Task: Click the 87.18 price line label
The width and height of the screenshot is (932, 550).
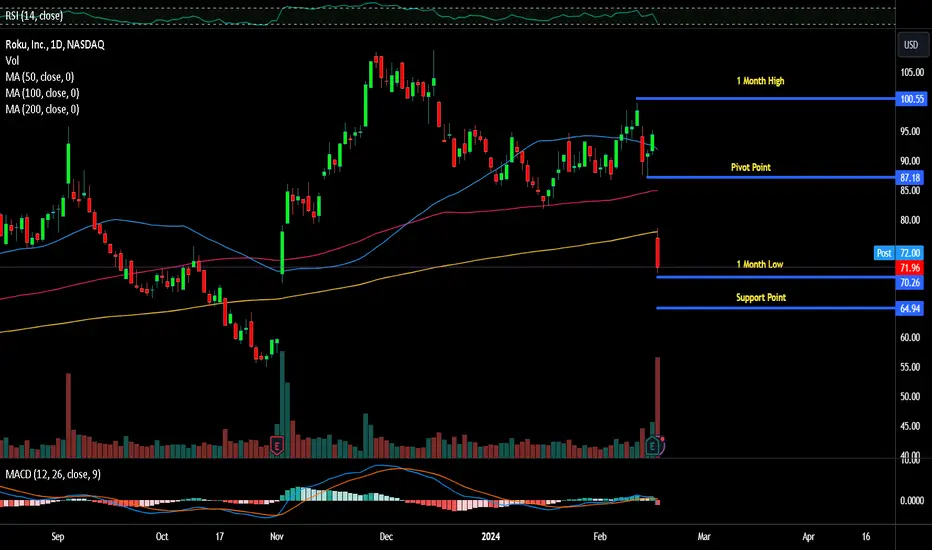Action: pos(910,177)
